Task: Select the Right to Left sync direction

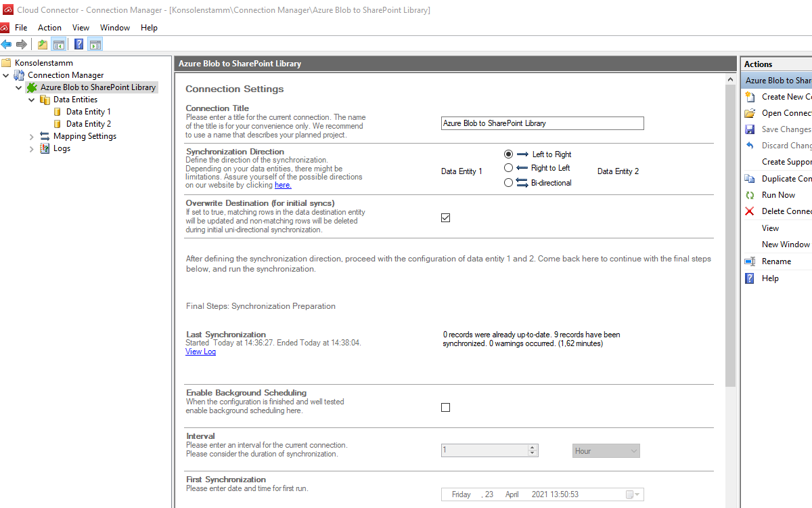Action: [509, 168]
